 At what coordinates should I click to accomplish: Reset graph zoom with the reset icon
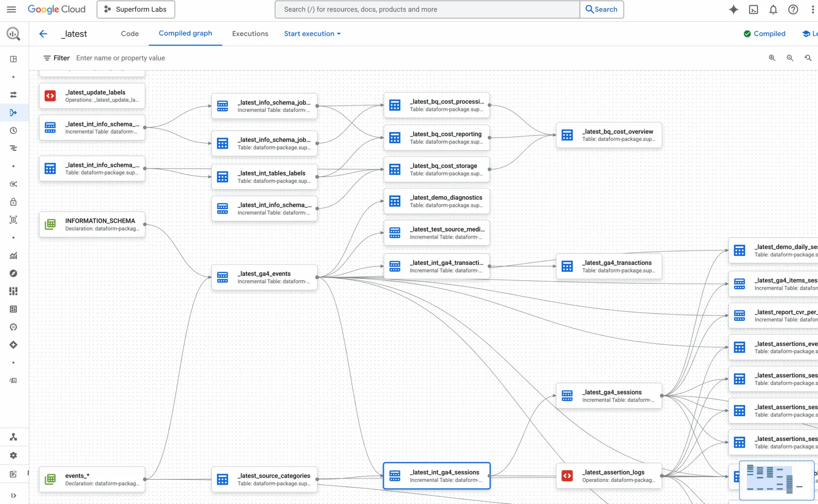808,58
